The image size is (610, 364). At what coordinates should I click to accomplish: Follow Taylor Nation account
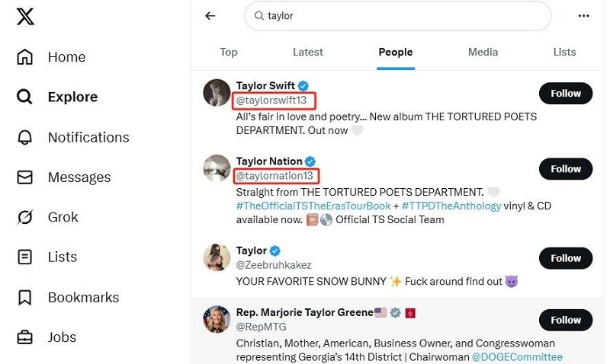(566, 169)
